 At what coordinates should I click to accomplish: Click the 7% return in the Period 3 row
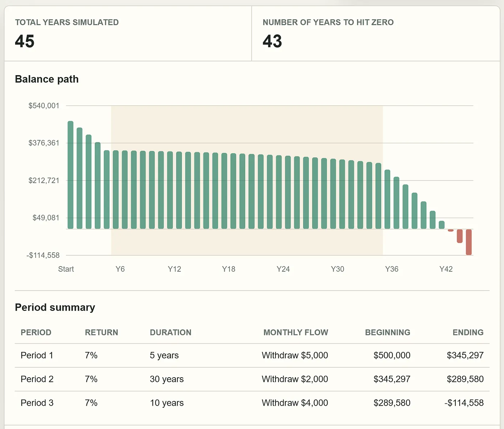(91, 403)
